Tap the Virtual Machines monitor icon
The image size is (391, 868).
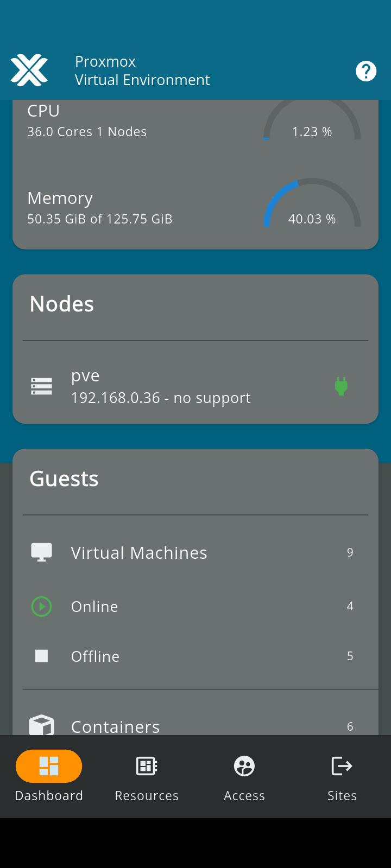[42, 552]
